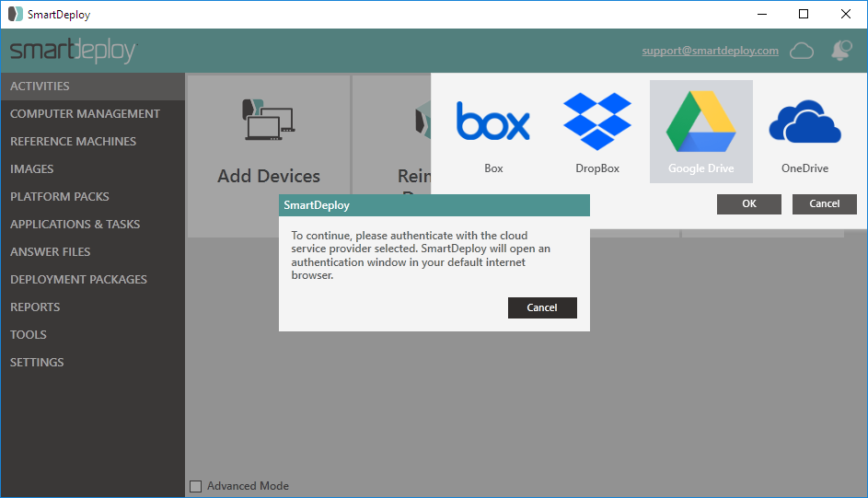Open the Tools section
Image resolution: width=868 pixels, height=498 pixels.
tap(92, 335)
